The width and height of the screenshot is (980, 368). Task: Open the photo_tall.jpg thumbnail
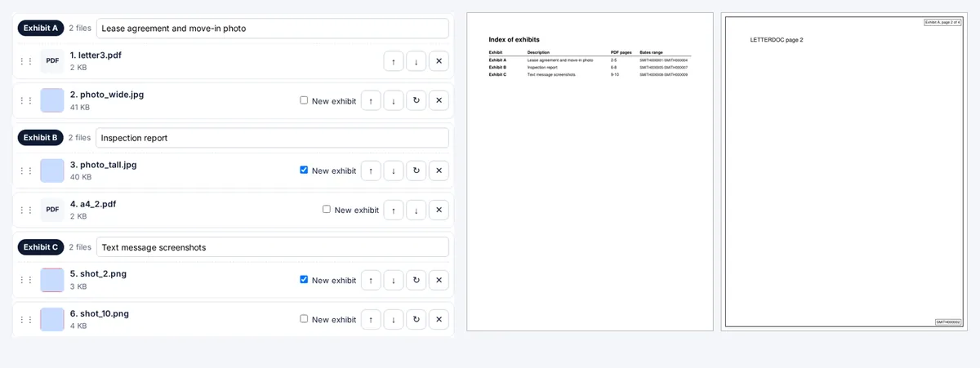coord(52,171)
